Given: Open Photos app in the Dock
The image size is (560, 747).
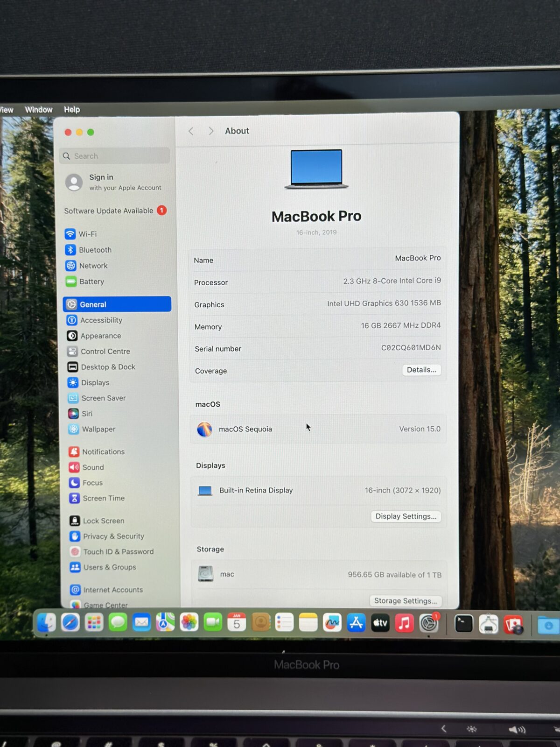Looking at the screenshot, I should coord(189,622).
